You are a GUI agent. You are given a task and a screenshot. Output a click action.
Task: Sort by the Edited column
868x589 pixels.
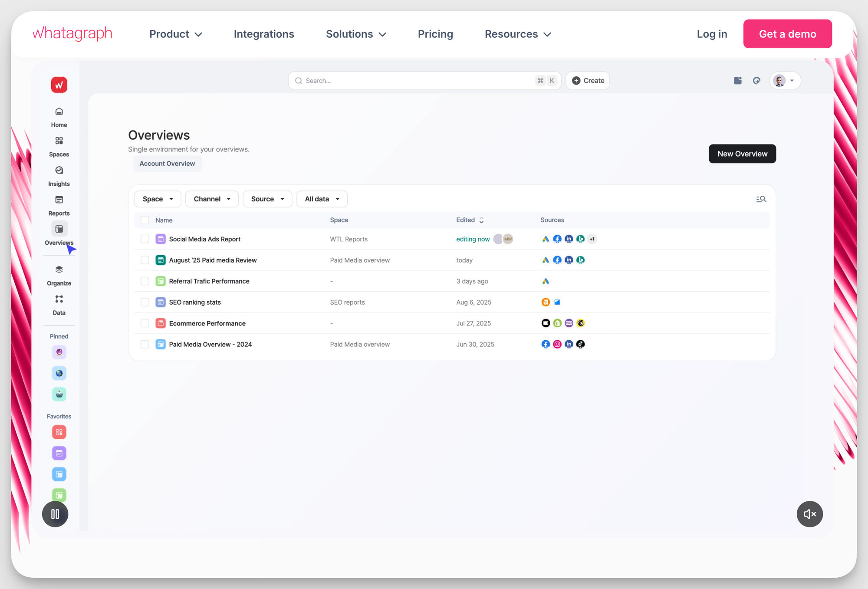[x=470, y=220]
